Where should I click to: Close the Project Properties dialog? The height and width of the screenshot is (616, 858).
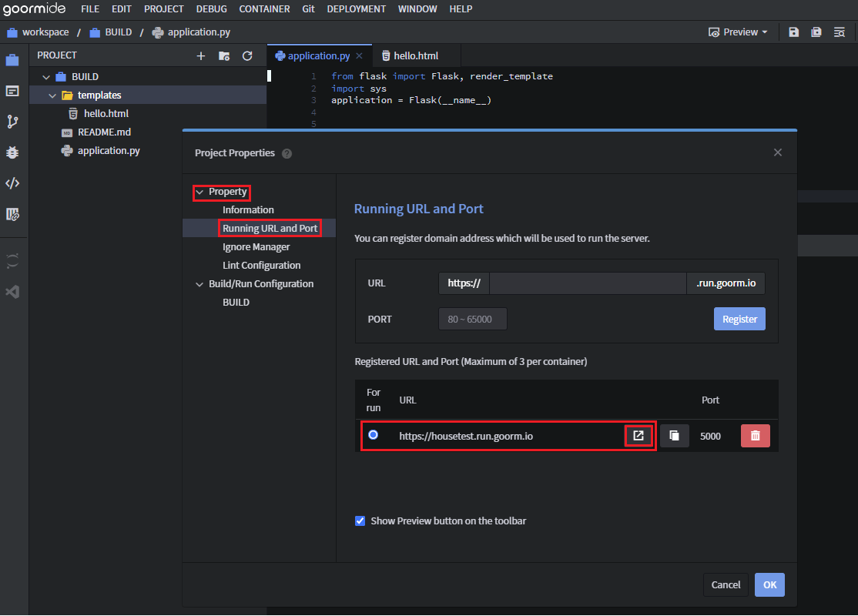pyautogui.click(x=778, y=152)
